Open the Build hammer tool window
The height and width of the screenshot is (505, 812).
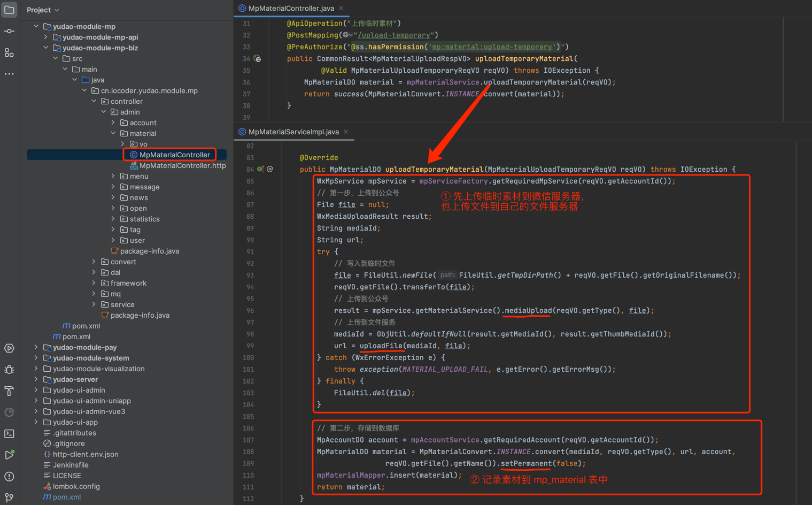pos(9,391)
